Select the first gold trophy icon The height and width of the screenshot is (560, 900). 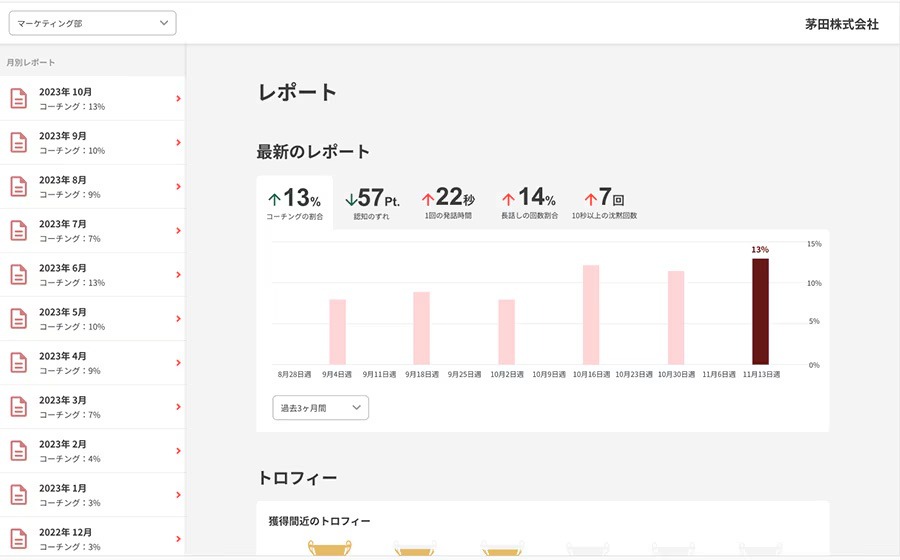pyautogui.click(x=329, y=548)
